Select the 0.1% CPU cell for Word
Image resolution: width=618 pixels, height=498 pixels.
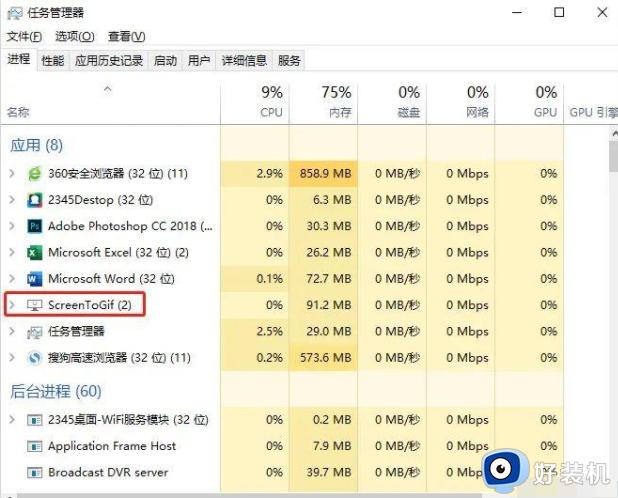255,279
